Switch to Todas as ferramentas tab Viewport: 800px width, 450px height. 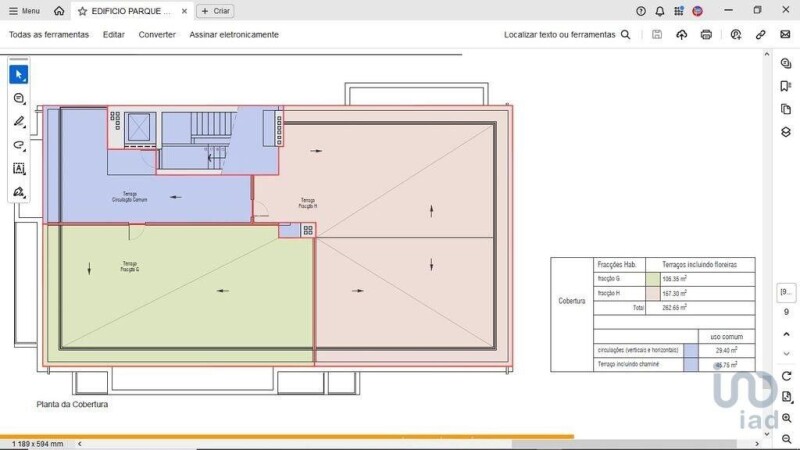tap(49, 34)
